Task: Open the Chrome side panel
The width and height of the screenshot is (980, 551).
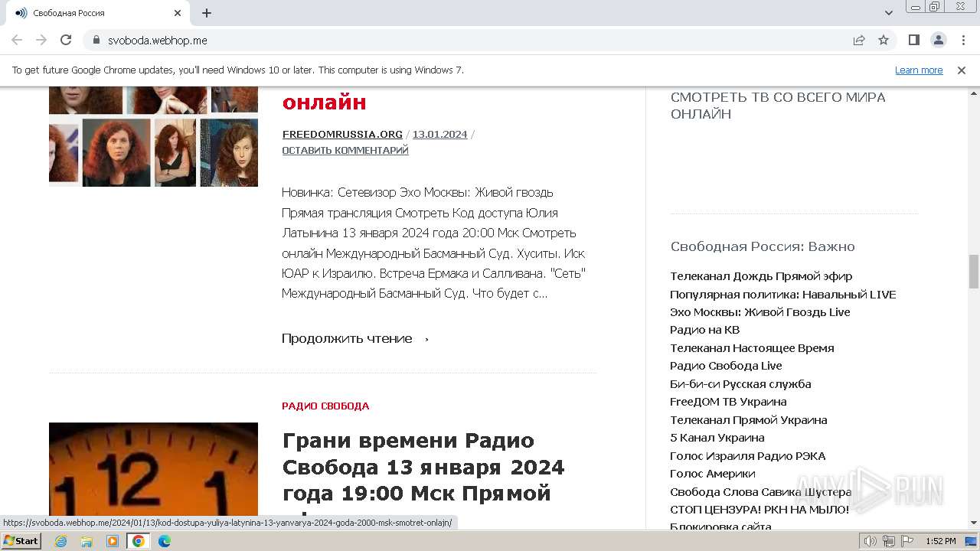Action: 913,40
